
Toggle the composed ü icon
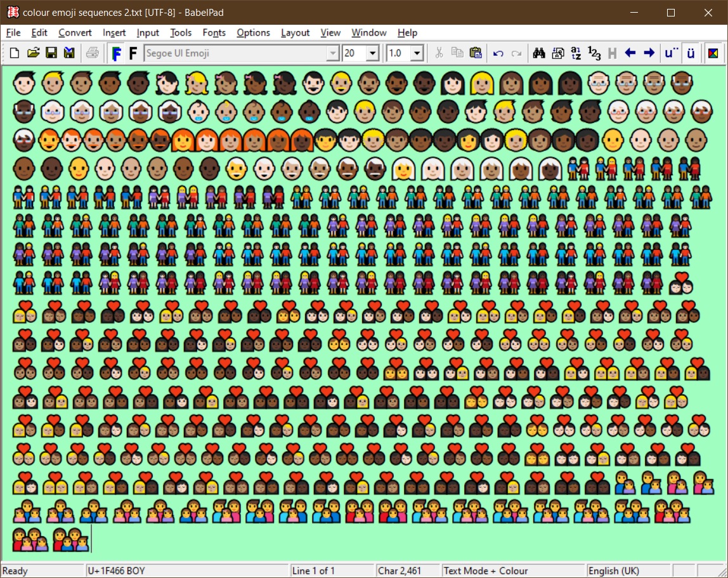point(691,53)
